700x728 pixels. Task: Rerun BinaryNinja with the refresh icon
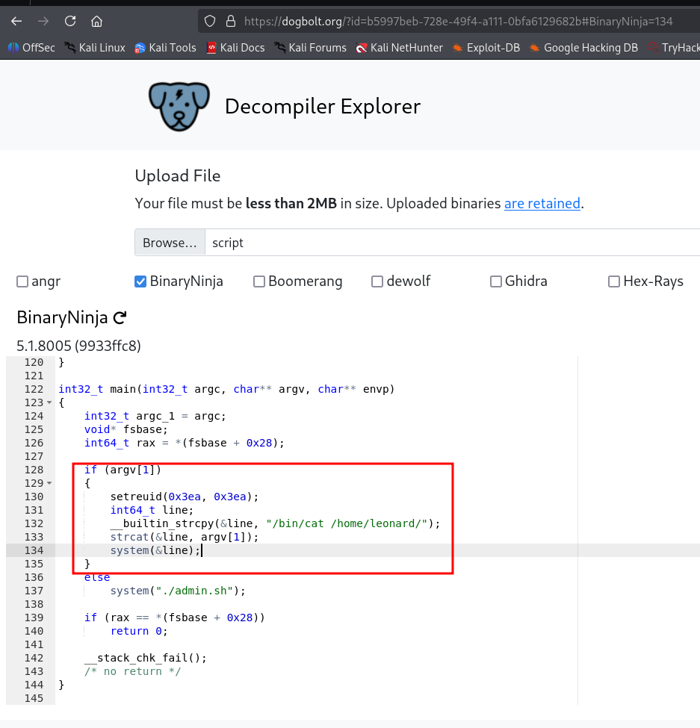(120, 318)
